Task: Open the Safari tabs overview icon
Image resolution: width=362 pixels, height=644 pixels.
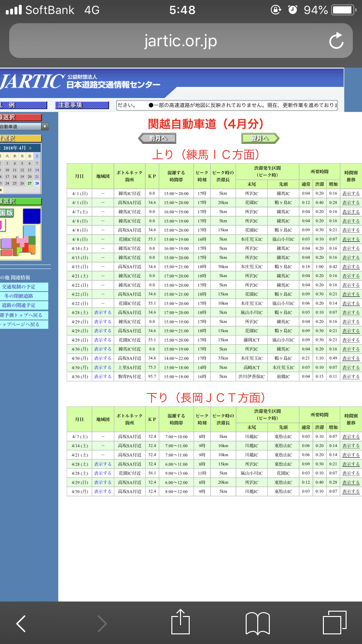Action: [x=334, y=622]
